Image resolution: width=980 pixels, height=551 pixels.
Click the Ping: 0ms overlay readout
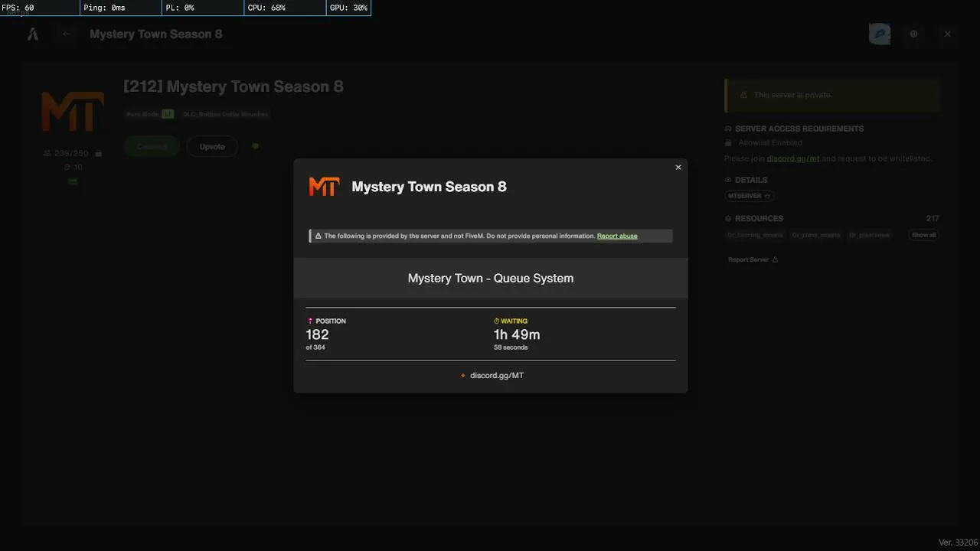[x=122, y=8]
